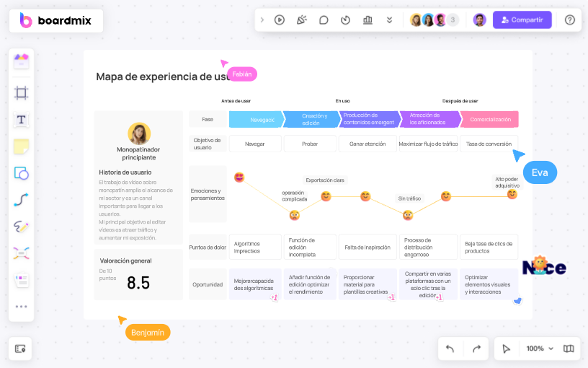The height and width of the screenshot is (368, 588).
Task: Click the Nice sticker
Action: 544,266
